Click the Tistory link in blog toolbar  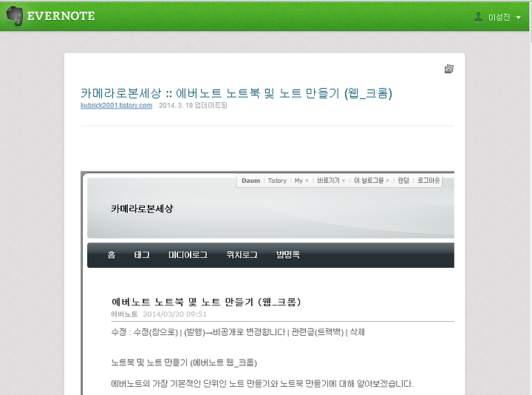click(277, 180)
